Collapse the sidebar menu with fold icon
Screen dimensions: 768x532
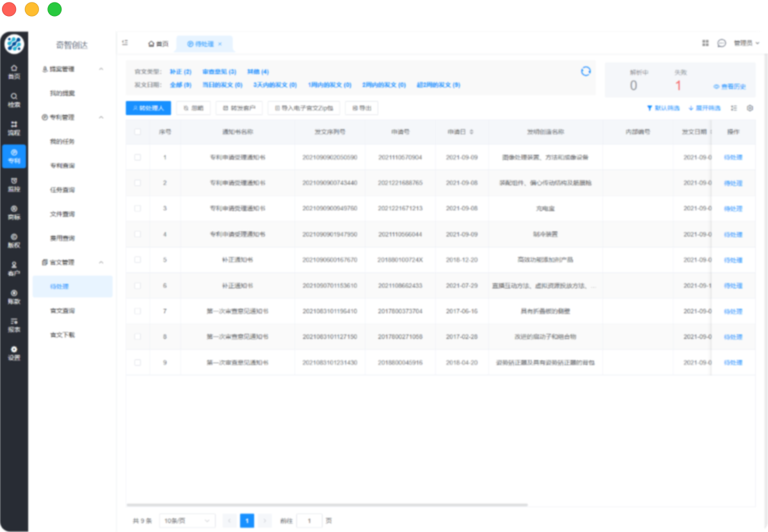click(125, 43)
